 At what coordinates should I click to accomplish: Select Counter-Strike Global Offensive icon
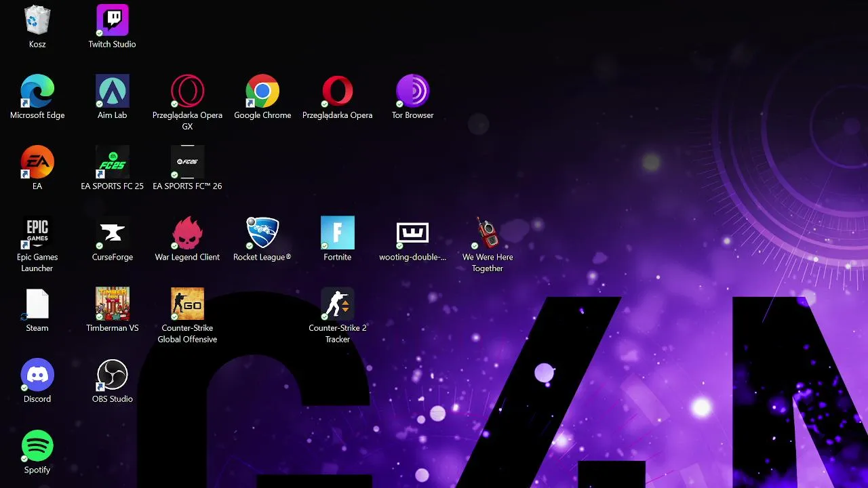(x=187, y=304)
